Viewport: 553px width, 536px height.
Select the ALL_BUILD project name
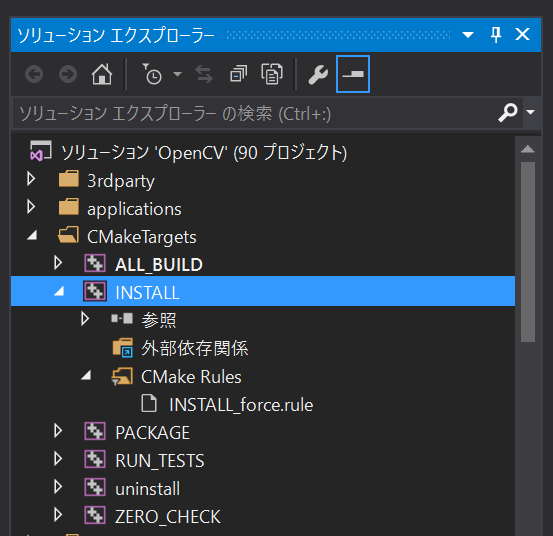click(x=159, y=265)
